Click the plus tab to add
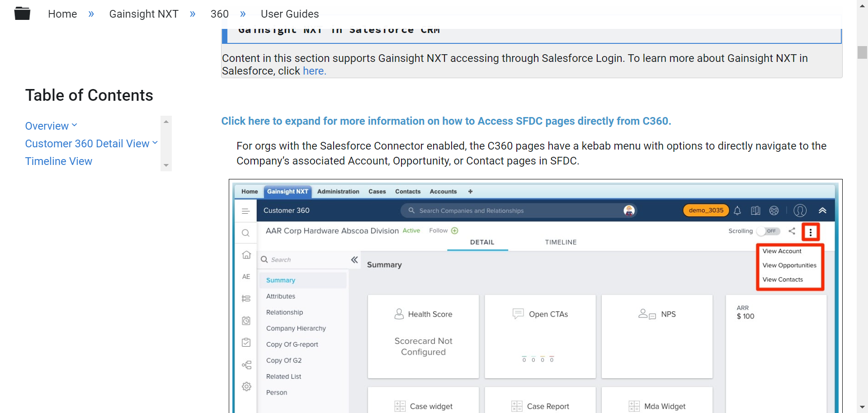Screen dimensions: 868x413 470,192
